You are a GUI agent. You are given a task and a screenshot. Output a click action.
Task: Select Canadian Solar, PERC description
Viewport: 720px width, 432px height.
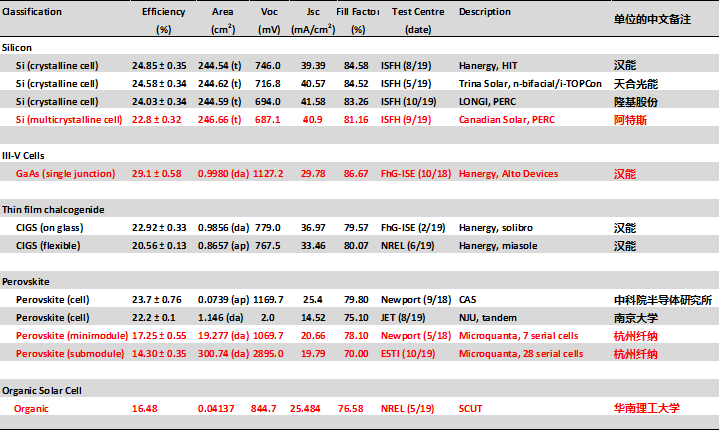507,120
